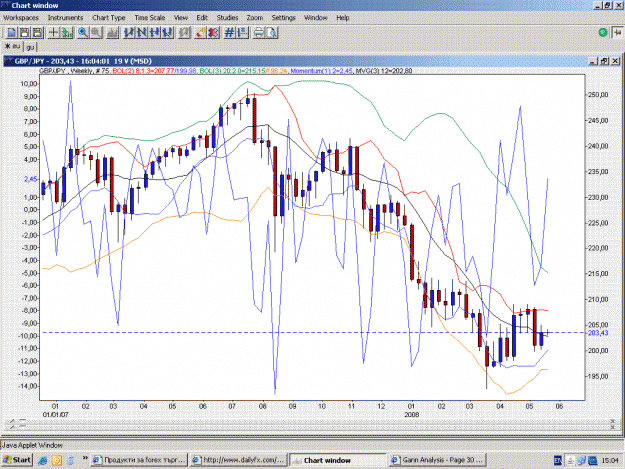Click the scrollbar's left arrow button
This screenshot has width=625, height=469.
point(12,424)
